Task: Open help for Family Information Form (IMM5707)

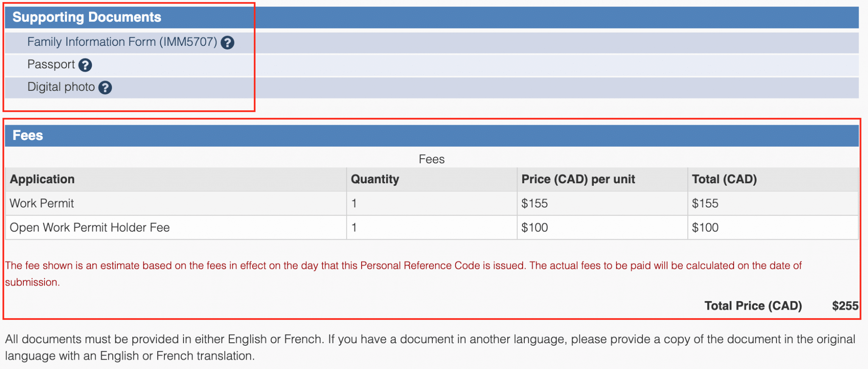Action: (x=228, y=42)
